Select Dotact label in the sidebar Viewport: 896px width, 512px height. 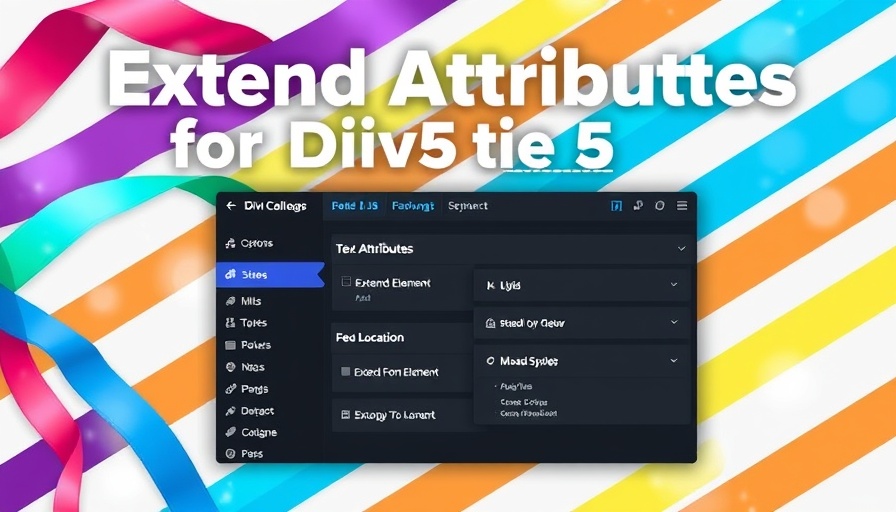tap(257, 411)
